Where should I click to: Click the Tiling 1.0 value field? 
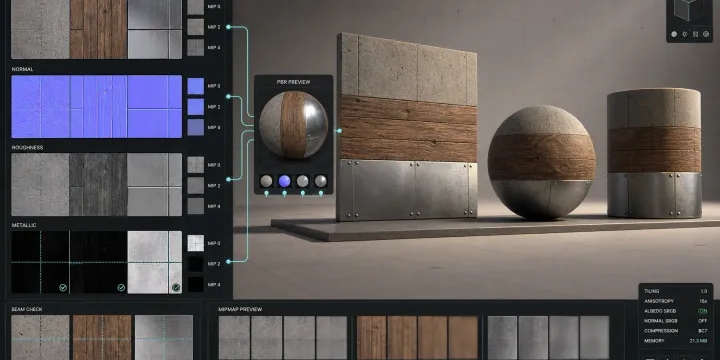(704, 291)
